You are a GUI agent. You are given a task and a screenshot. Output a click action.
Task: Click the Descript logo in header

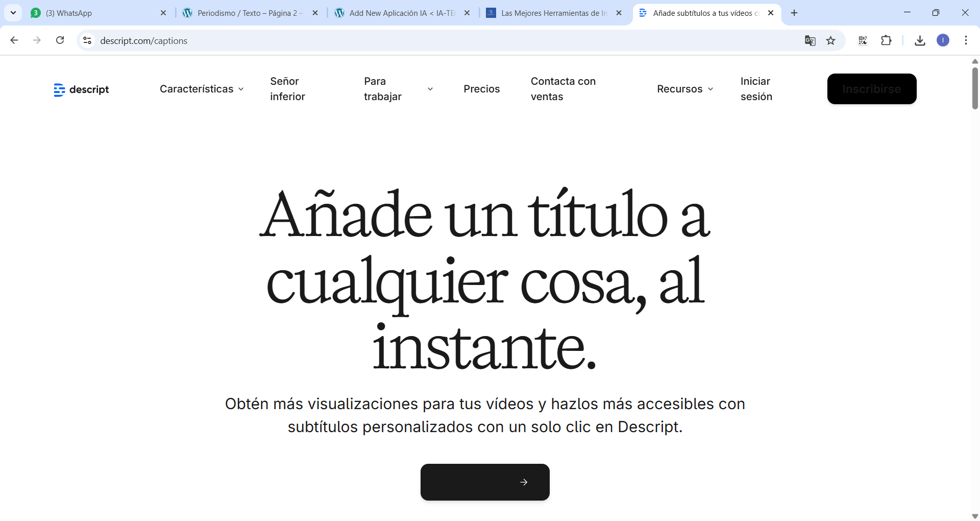(82, 89)
